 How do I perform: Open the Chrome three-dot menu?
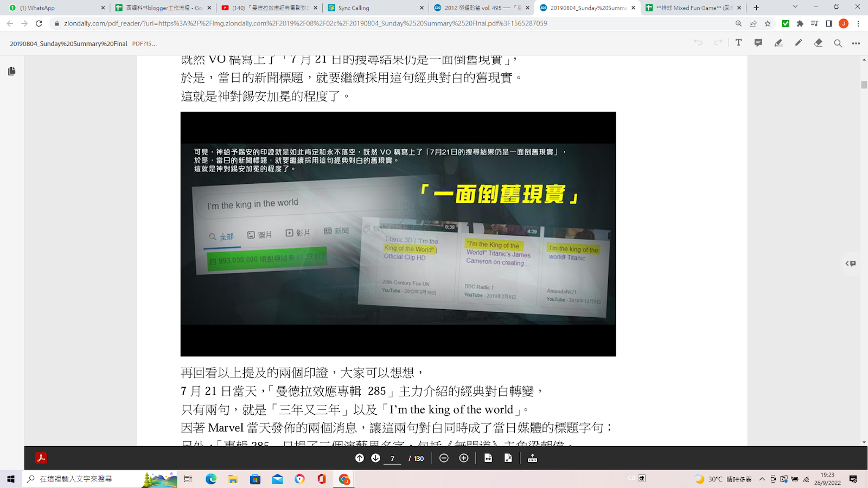click(x=858, y=23)
